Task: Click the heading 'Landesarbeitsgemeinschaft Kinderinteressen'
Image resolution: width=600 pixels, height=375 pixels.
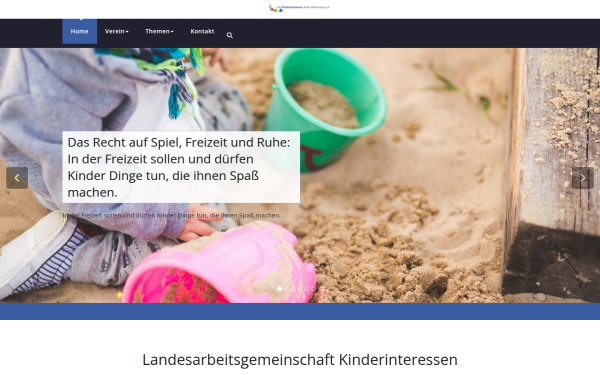Action: pyautogui.click(x=300, y=360)
